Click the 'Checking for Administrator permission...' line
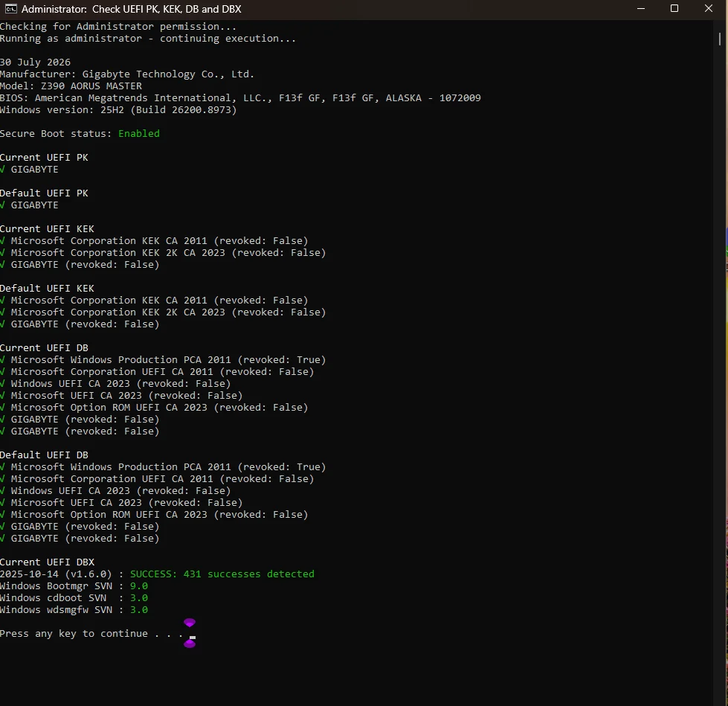 click(118, 27)
